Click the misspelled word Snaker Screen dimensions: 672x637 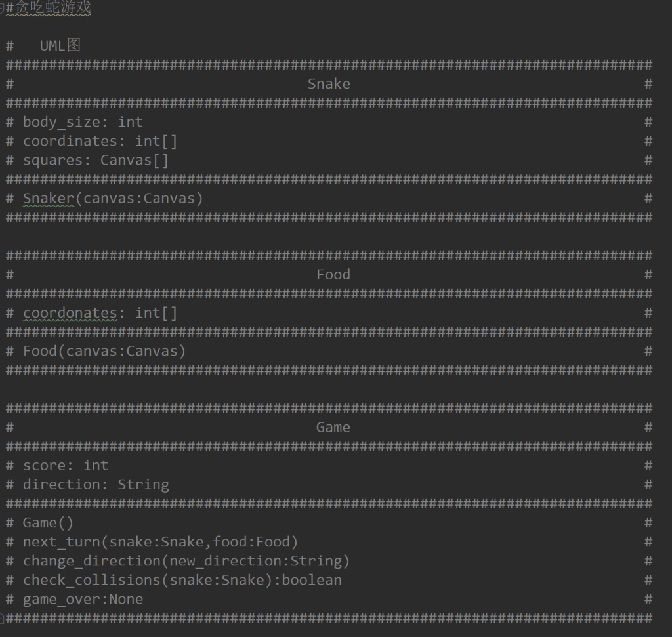[49, 198]
